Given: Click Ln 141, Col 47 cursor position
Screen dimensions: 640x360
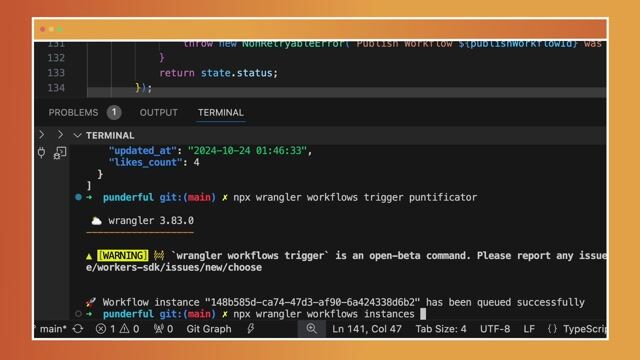Looking at the screenshot, I should [367, 329].
